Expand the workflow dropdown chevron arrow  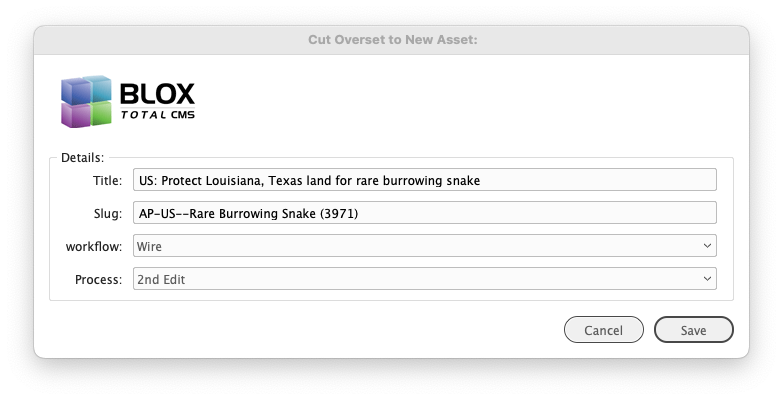point(707,245)
